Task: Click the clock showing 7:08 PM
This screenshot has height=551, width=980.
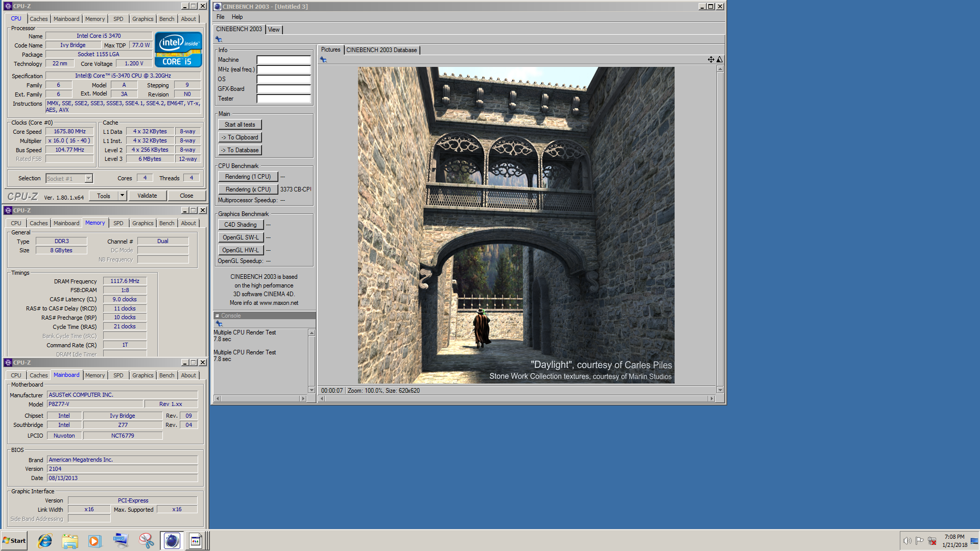Action: (x=954, y=537)
